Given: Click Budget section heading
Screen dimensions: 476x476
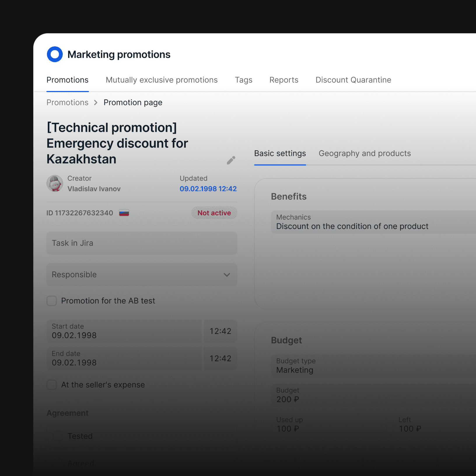Looking at the screenshot, I should click(286, 340).
